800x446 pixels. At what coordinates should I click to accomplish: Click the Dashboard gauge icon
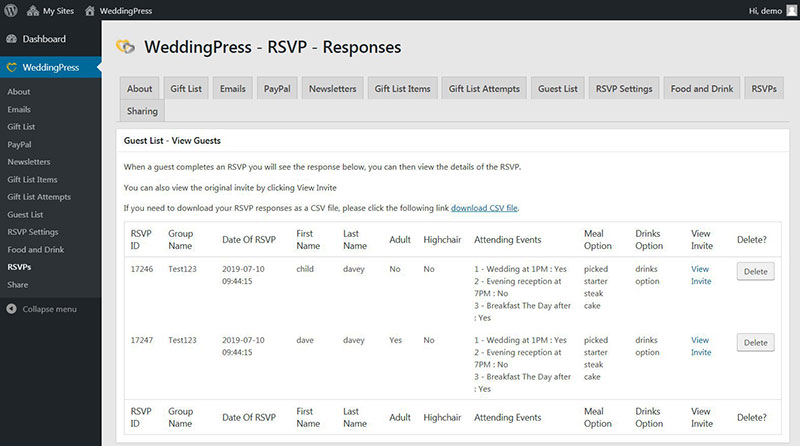click(x=11, y=39)
